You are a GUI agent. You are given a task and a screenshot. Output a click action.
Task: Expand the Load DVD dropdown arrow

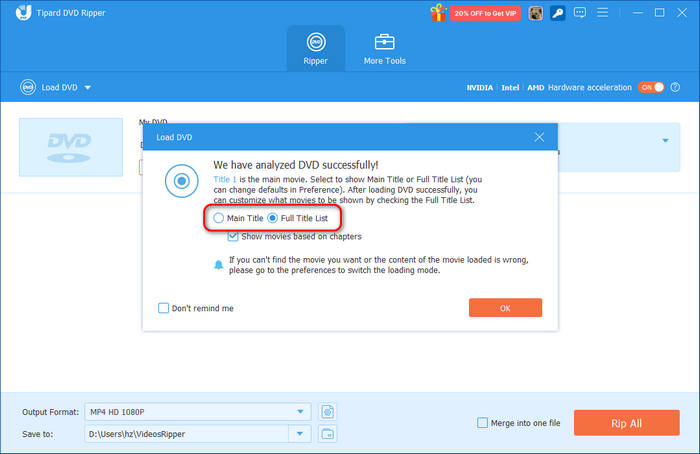88,88
